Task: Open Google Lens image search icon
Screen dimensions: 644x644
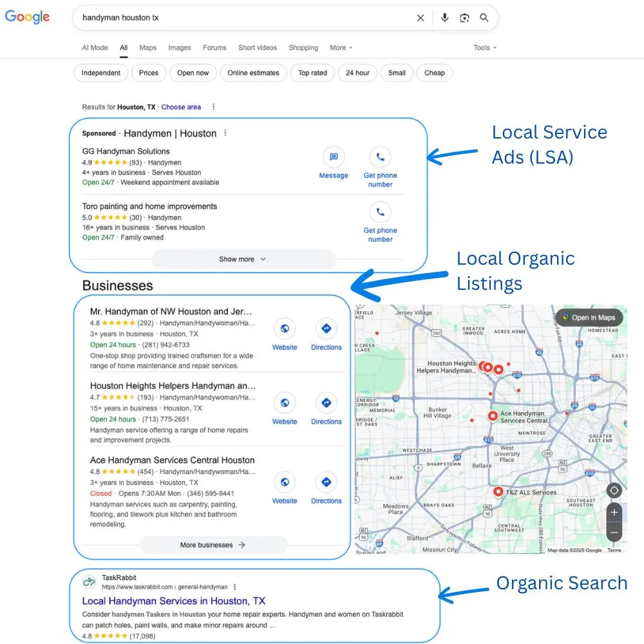Action: [464, 18]
